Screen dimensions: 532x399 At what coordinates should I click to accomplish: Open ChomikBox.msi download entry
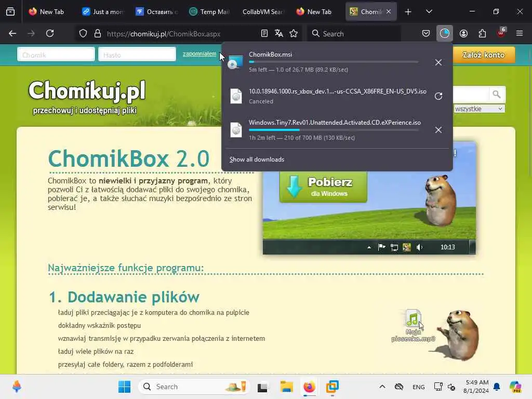pos(337,62)
